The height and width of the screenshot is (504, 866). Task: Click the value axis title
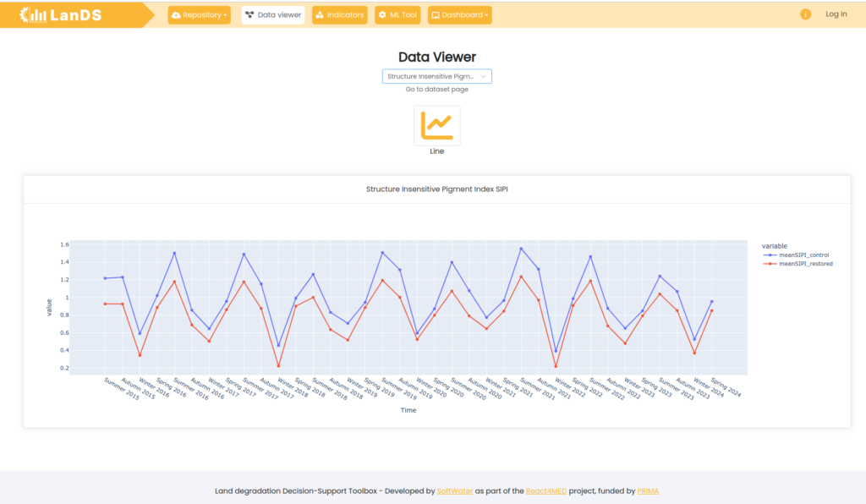(49, 308)
